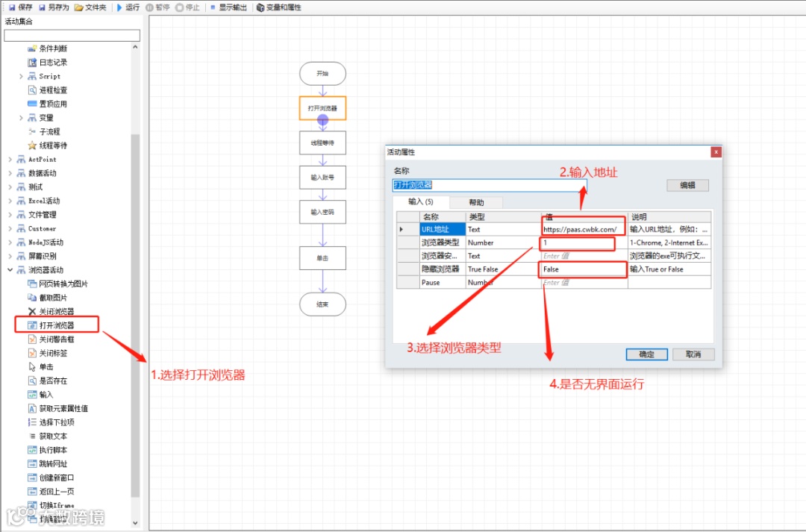The width and height of the screenshot is (806, 532).
Task: Close the 活动属性 dialog
Action: tap(716, 152)
